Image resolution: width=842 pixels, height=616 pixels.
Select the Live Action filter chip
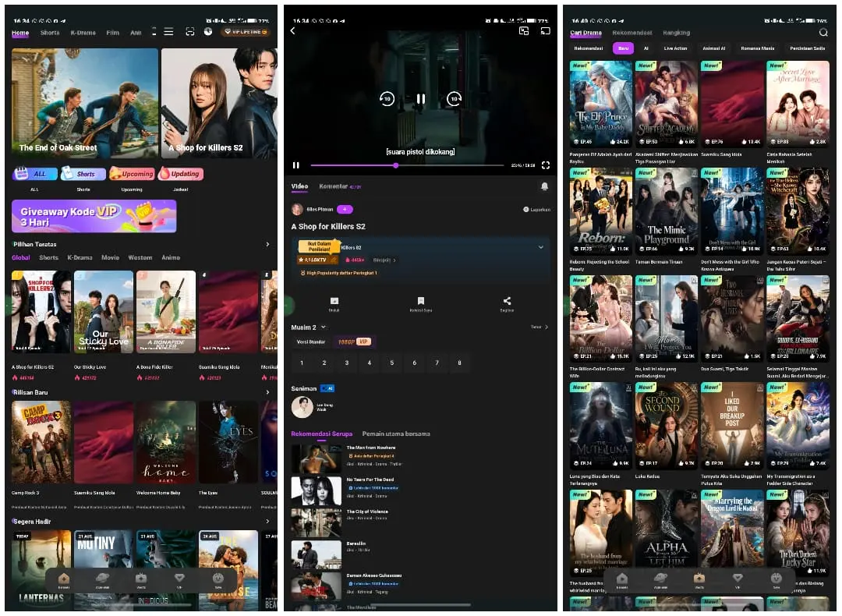675,48
